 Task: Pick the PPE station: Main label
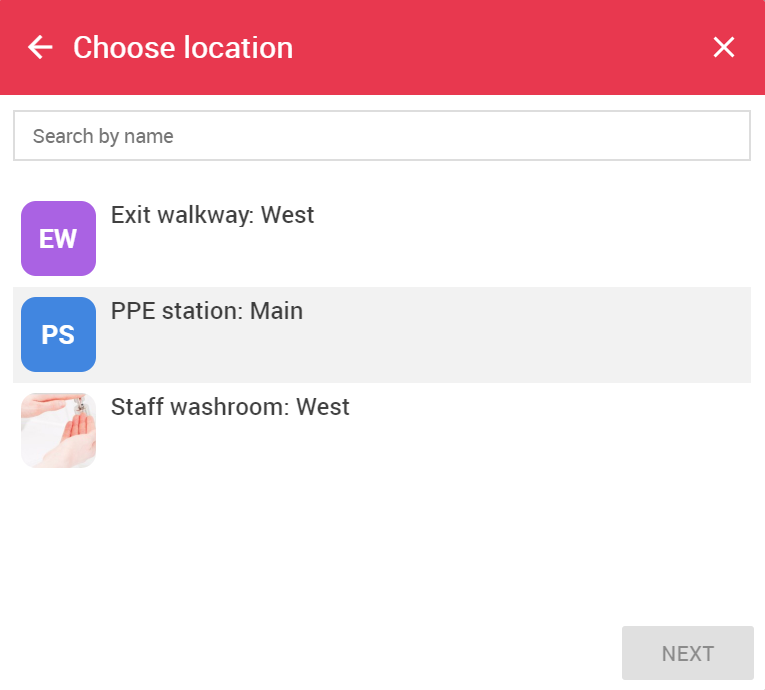207,311
